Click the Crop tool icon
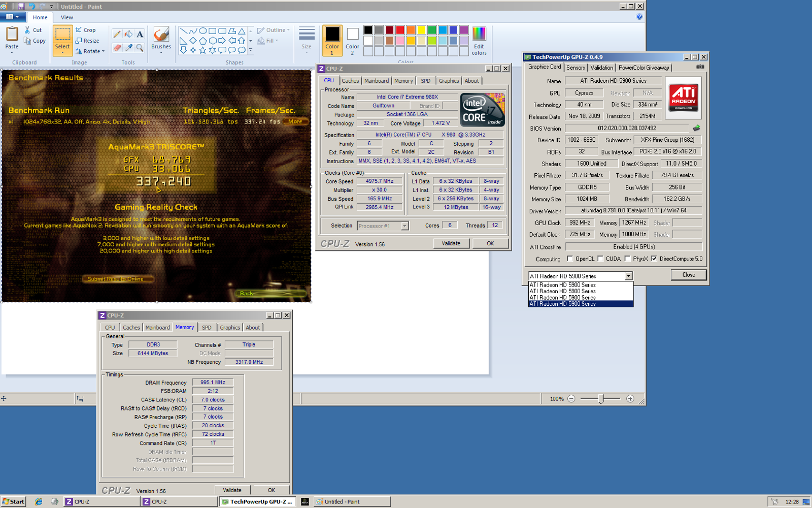 [79, 30]
